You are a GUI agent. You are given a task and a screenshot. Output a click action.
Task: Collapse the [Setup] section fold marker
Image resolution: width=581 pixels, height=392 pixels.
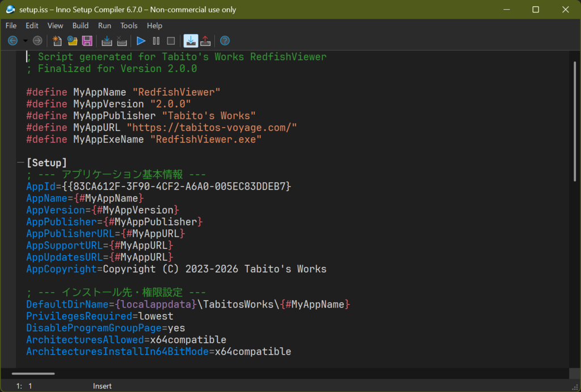coord(20,162)
